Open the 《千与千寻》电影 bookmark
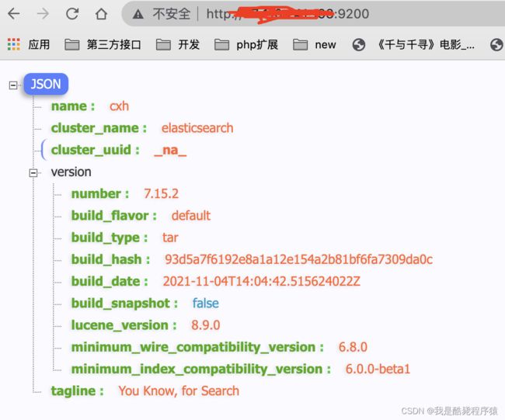The image size is (505, 420). coord(413,44)
